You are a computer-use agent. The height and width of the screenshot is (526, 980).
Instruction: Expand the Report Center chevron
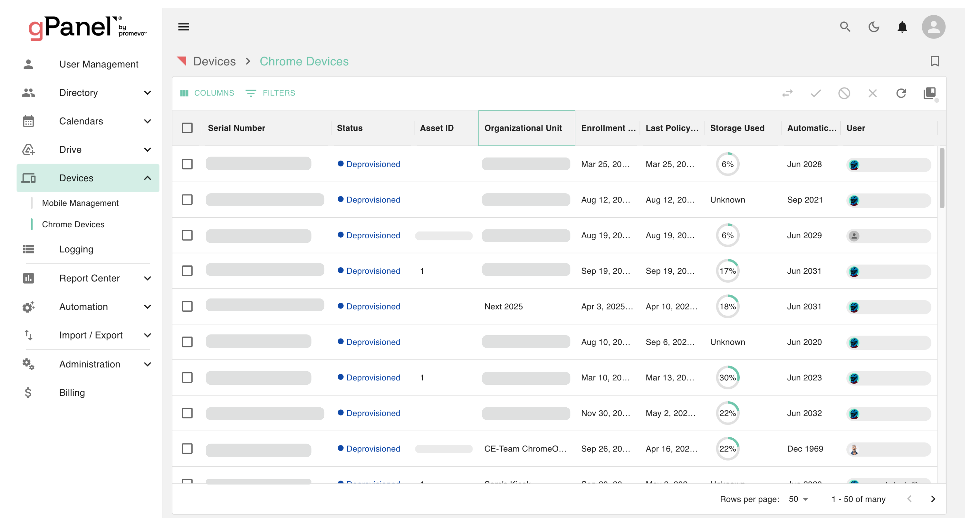148,278
